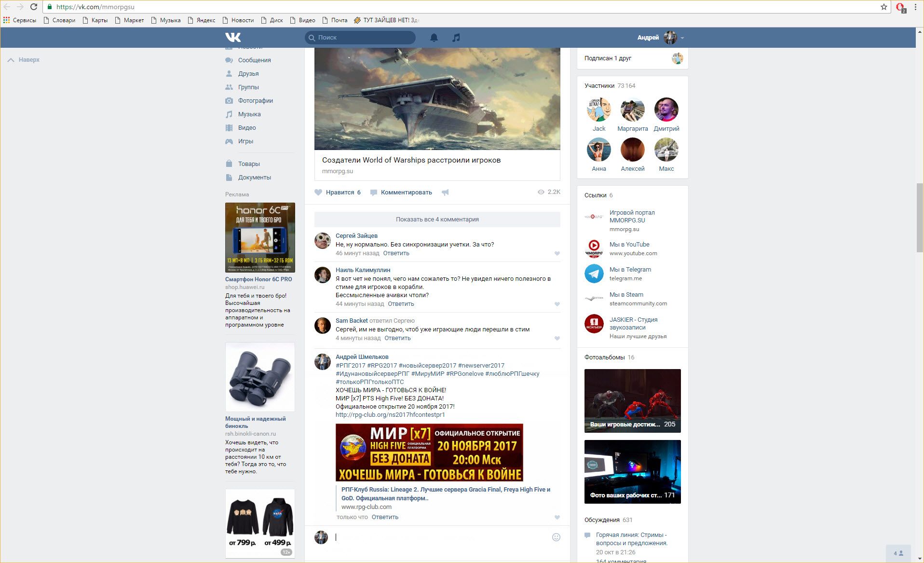Open Сообщения in the sidebar
This screenshot has height=563, width=924.
click(x=254, y=60)
